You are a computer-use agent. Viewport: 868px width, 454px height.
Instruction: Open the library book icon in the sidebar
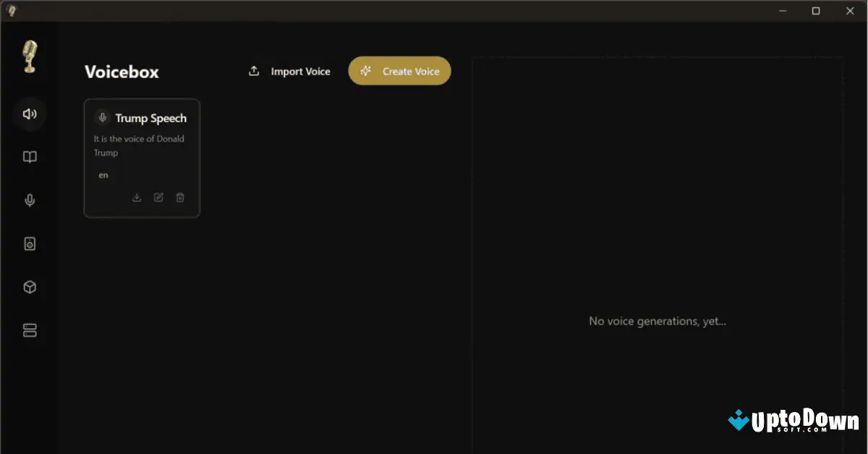[x=29, y=157]
